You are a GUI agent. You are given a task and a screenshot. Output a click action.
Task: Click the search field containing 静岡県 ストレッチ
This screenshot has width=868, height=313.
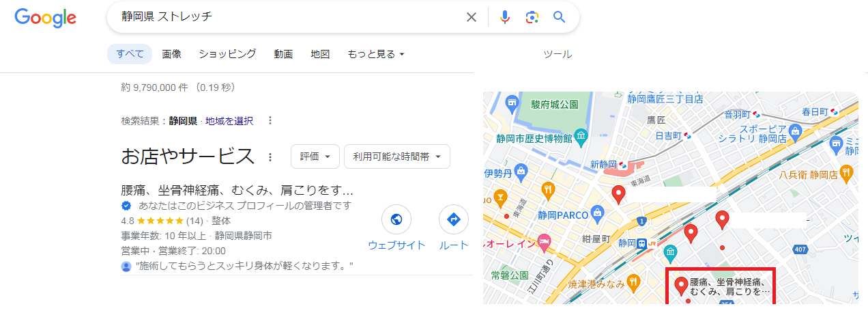point(287,17)
